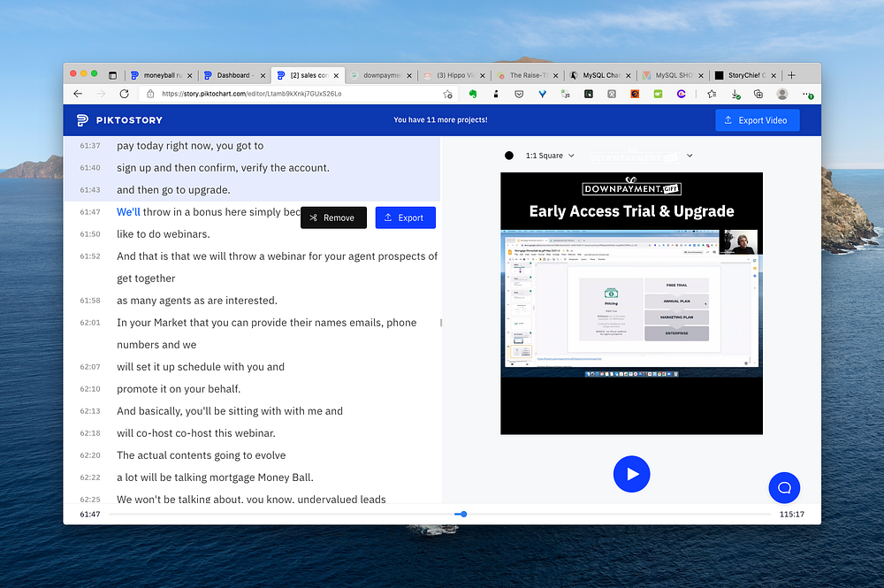The height and width of the screenshot is (588, 884).
Task: Close the StoryChief tab
Action: (x=773, y=75)
